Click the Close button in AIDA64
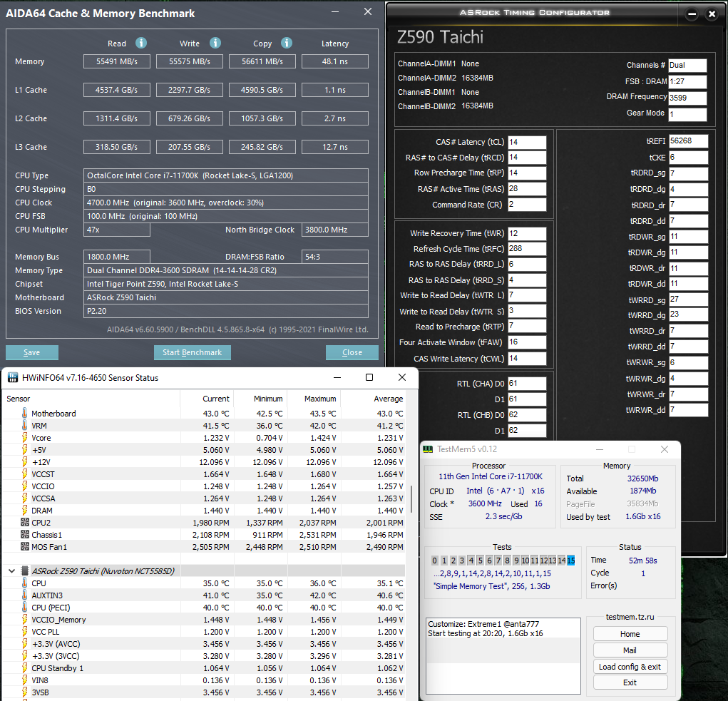 (x=352, y=352)
